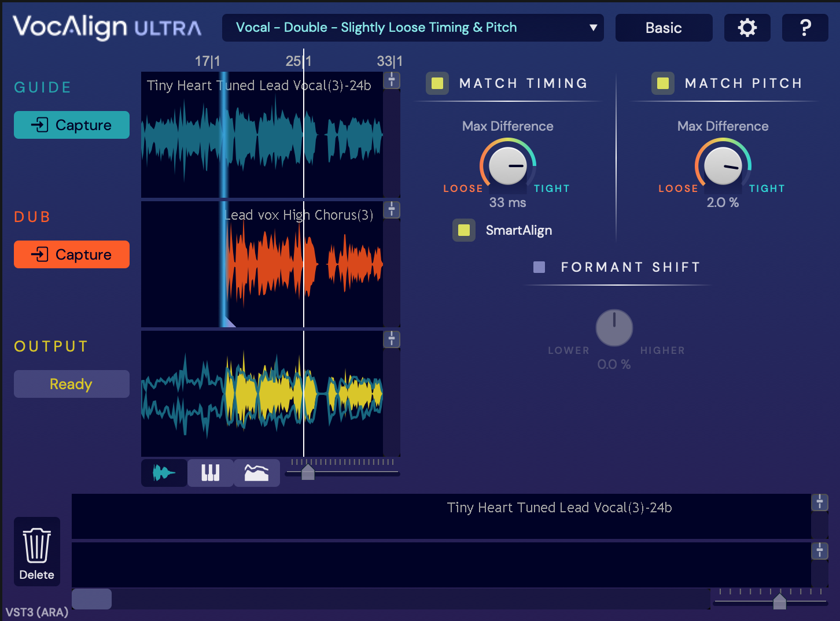Click the preset dropdown arrow

tap(593, 28)
